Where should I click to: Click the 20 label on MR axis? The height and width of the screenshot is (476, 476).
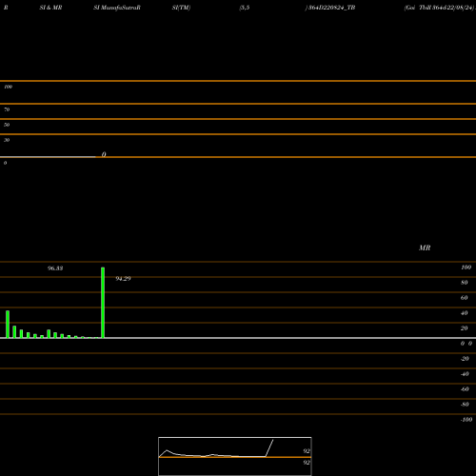465,328
